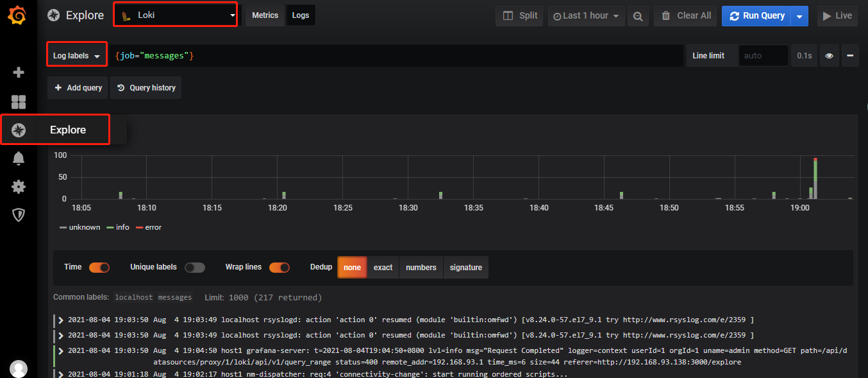
Task: Click the zoom out magnifier button
Action: point(638,16)
